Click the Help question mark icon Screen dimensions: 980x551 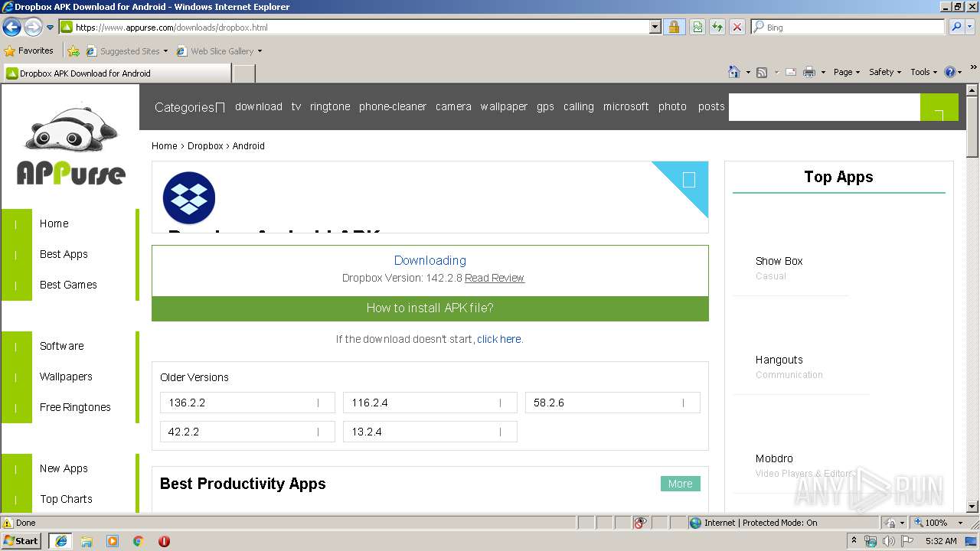click(x=950, y=72)
